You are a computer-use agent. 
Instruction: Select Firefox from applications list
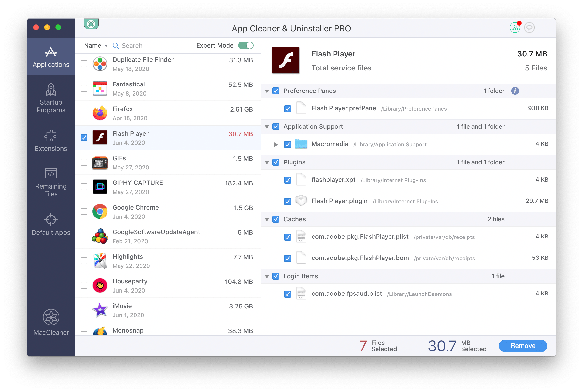[168, 113]
